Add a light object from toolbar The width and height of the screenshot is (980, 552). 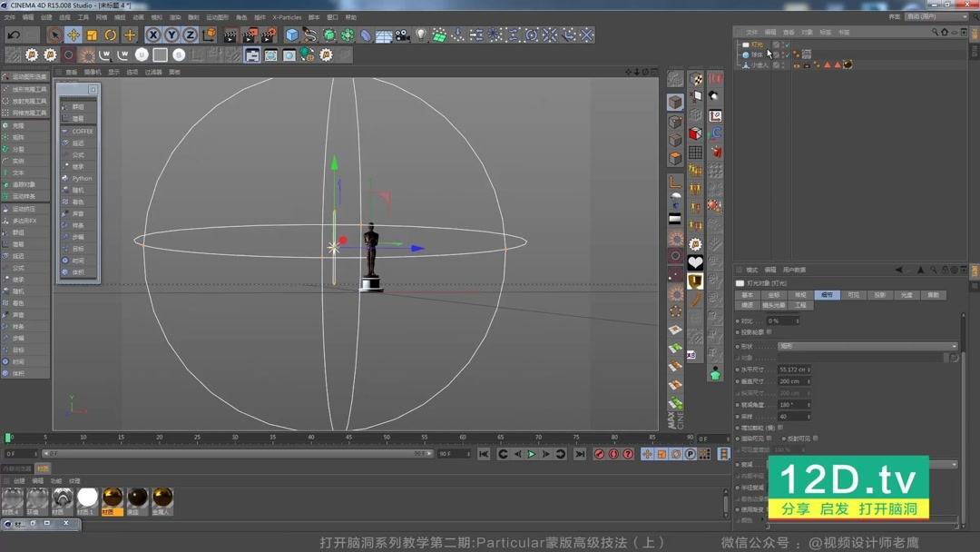pyautogui.click(x=421, y=35)
